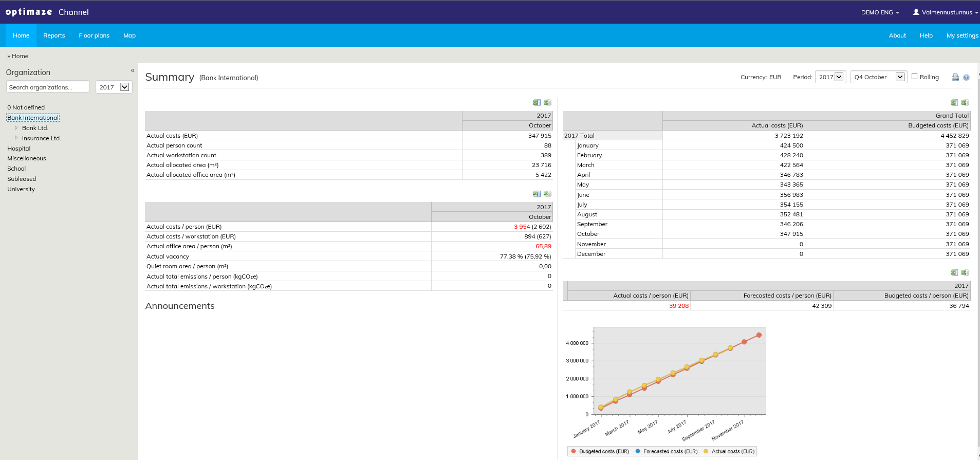Viewport: 980px width, 460px height.
Task: Enable the Rolling checkbox
Action: [915, 77]
